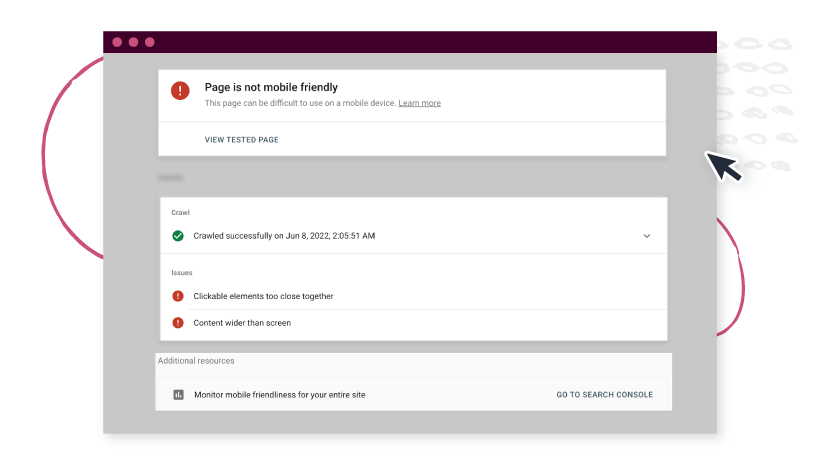
Task: Click the red error icon beside 'Page is not mobile friendly'
Action: coord(180,91)
